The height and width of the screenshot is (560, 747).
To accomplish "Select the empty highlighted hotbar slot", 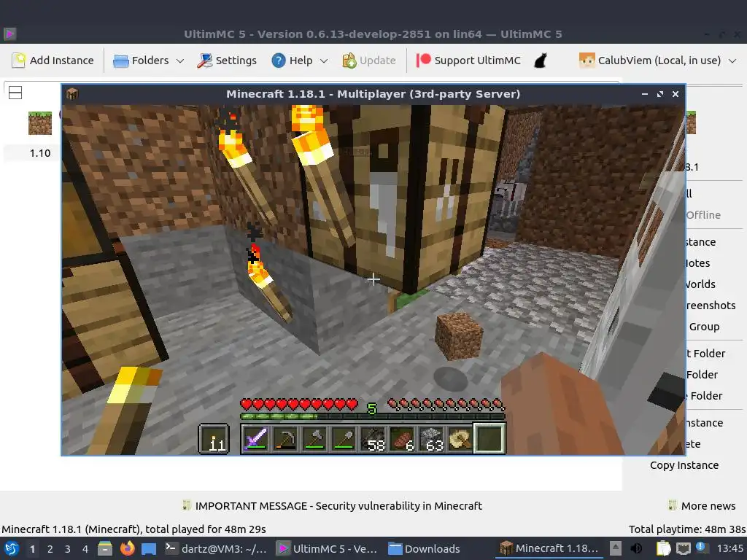I will point(489,438).
